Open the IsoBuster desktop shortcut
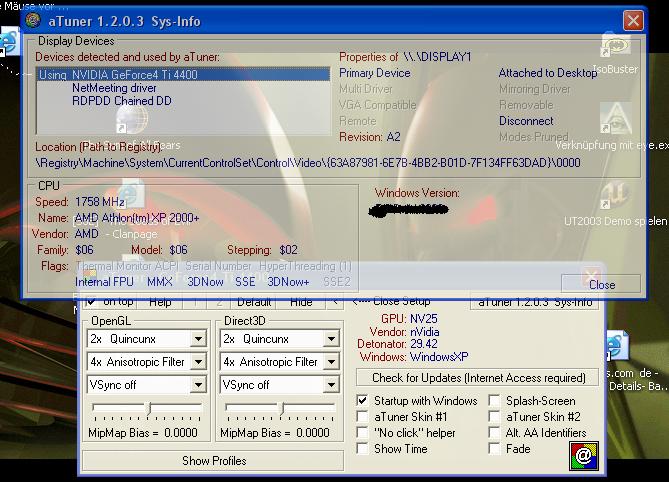This screenshot has height=482, width=669. (616, 45)
